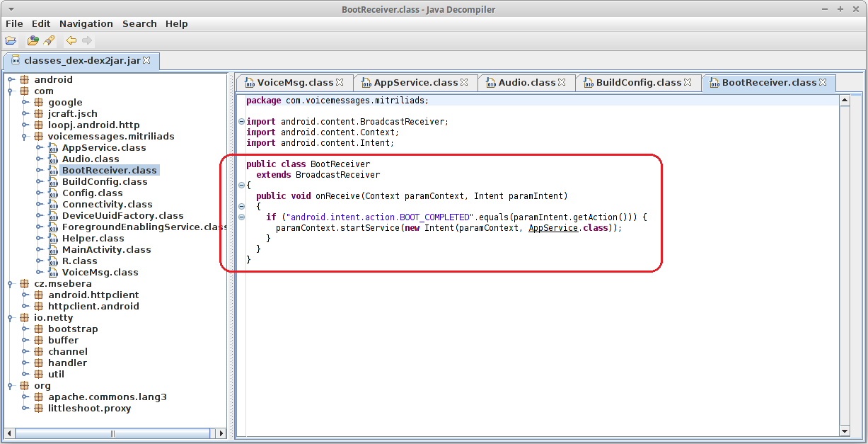Screen dimensions: 868x444
Task: Follow the AppService hyperlink in code
Action: click(x=553, y=228)
